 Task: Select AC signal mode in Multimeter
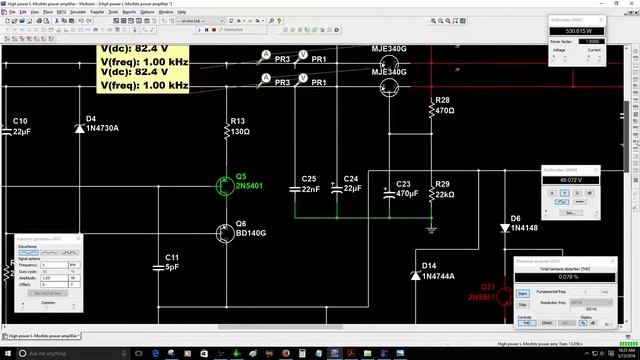(562, 202)
